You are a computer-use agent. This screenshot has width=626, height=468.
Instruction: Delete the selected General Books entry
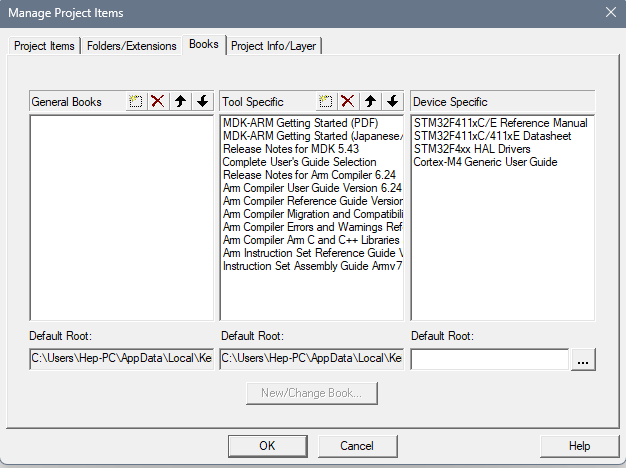tap(158, 101)
